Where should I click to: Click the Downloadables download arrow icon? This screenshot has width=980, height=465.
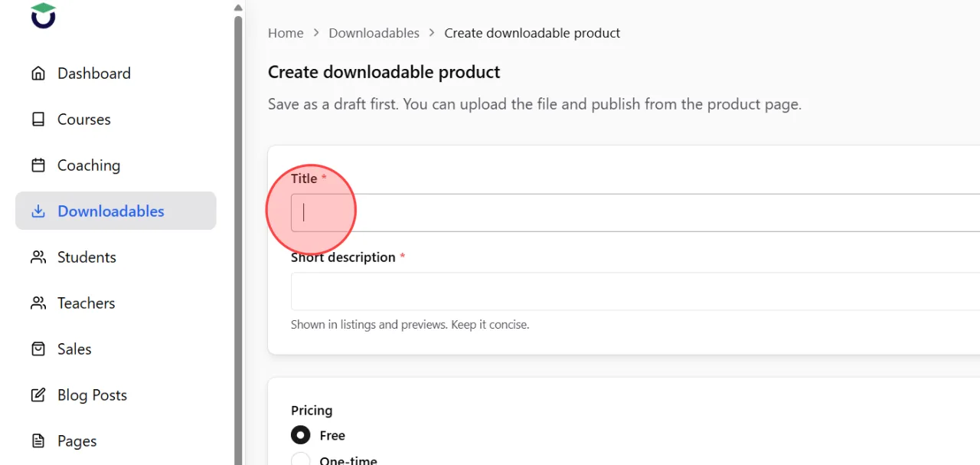pos(38,211)
